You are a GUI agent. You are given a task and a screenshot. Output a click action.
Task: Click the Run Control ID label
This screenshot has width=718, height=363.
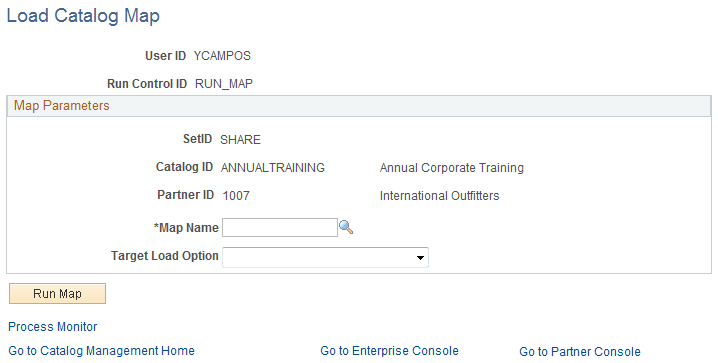[x=147, y=84]
